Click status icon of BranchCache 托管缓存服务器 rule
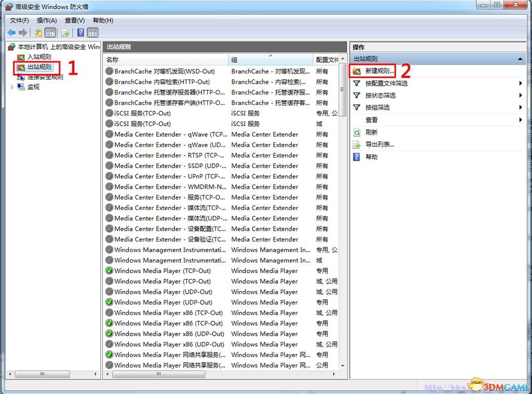This screenshot has height=394, width=532. pos(109,93)
